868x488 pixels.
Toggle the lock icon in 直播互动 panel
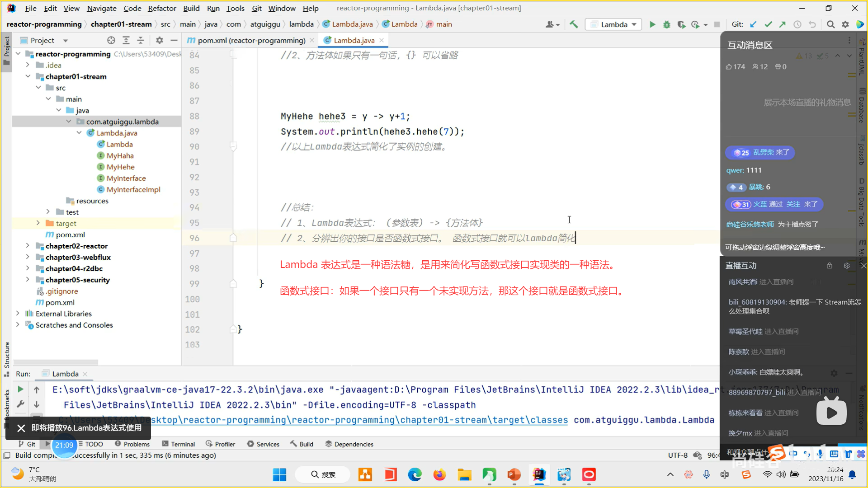click(830, 266)
